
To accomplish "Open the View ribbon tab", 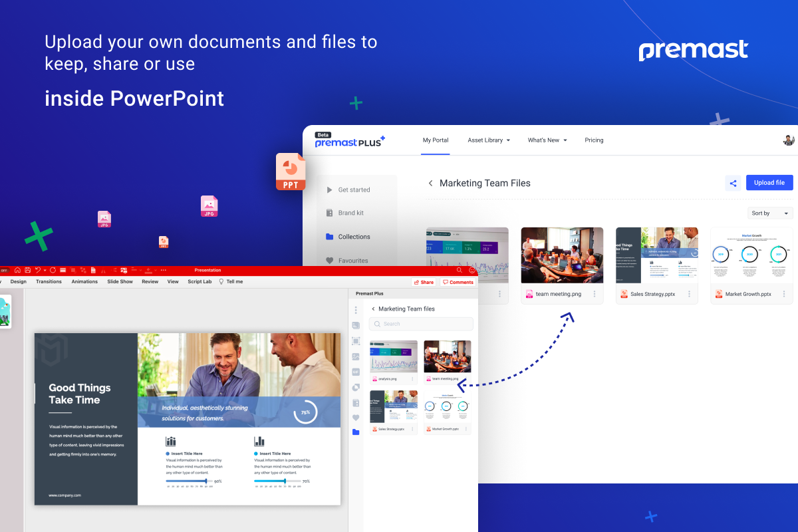I will [173, 282].
